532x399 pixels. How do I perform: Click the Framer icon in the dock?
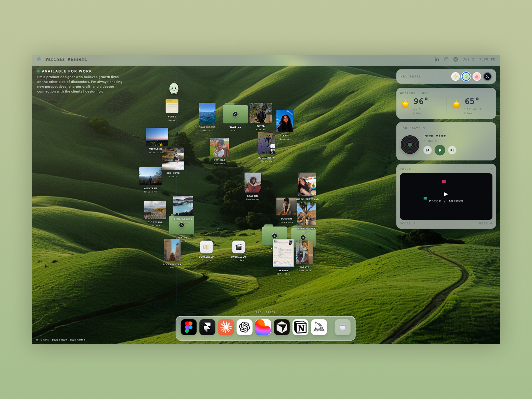point(207,327)
